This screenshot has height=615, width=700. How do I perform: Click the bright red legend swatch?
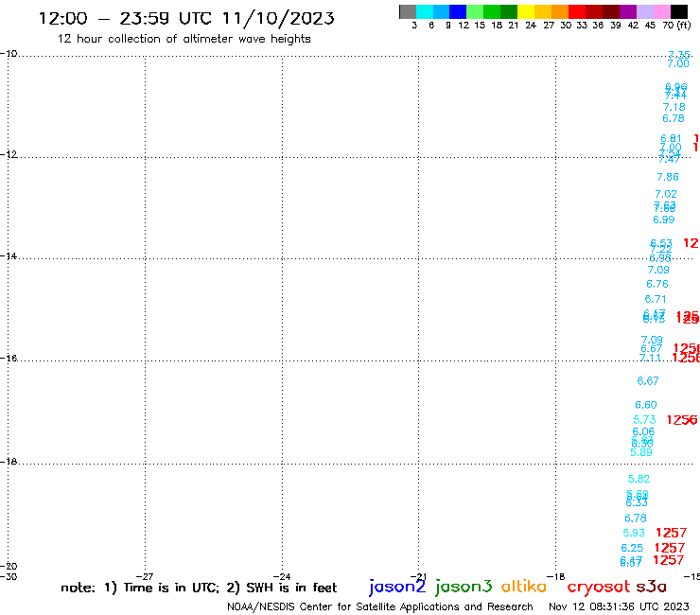pos(577,11)
